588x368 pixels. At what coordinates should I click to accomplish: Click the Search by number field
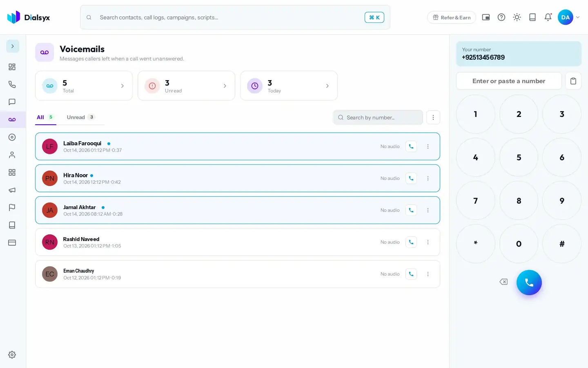(378, 117)
